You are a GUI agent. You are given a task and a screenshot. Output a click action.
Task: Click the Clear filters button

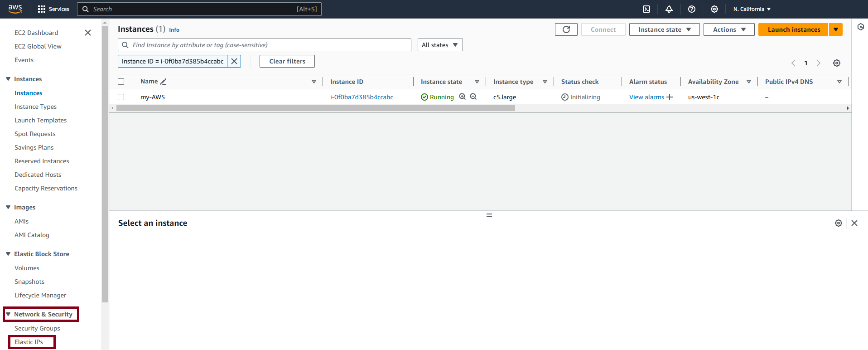(287, 61)
